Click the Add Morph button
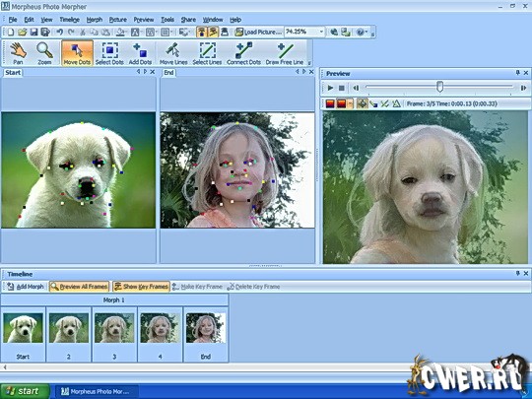Viewport: 532px width, 399px height. pos(26,287)
